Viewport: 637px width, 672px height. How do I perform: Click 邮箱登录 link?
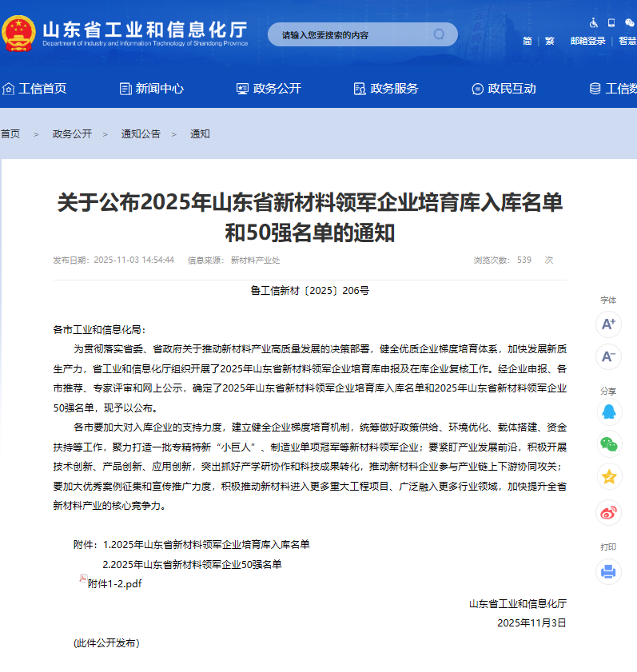coord(587,41)
